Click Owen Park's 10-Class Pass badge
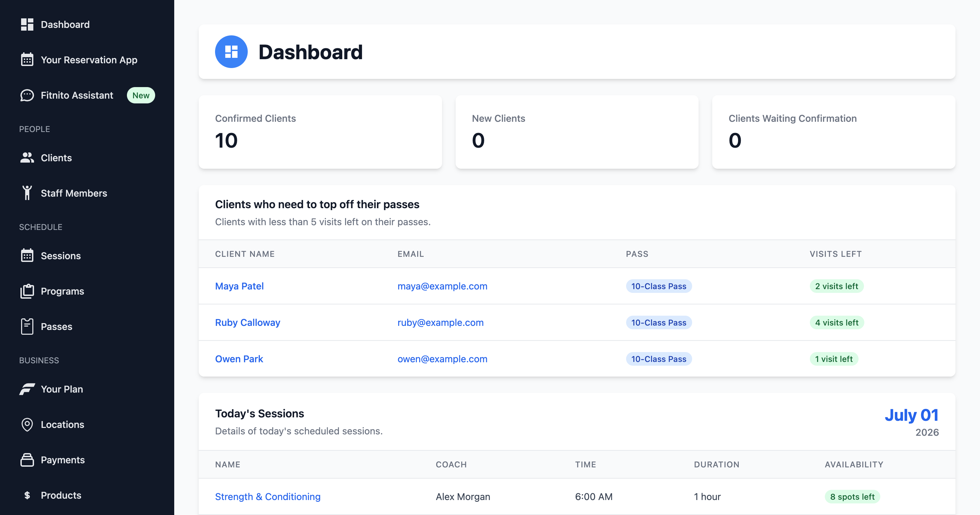This screenshot has height=515, width=980. click(x=658, y=359)
